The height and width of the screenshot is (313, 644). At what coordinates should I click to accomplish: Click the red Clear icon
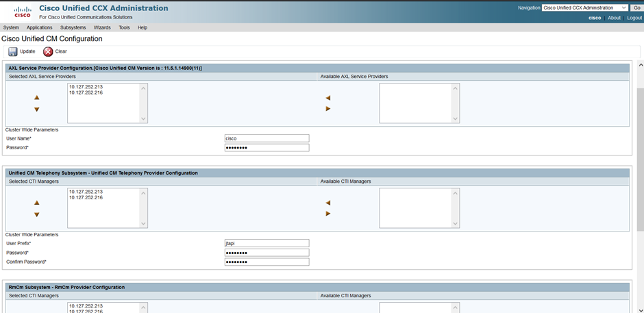pos(48,52)
